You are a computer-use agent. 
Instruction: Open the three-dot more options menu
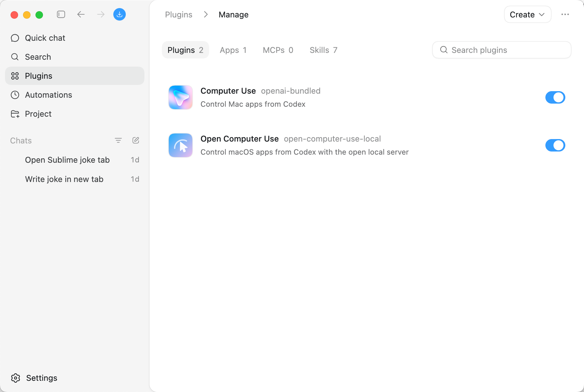click(x=565, y=15)
